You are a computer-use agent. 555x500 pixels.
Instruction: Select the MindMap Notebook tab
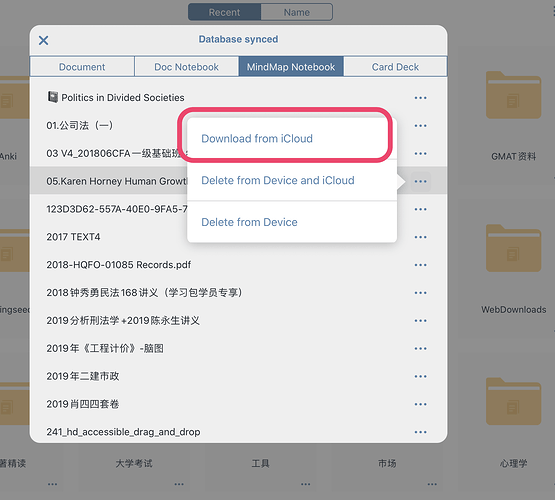pos(291,67)
